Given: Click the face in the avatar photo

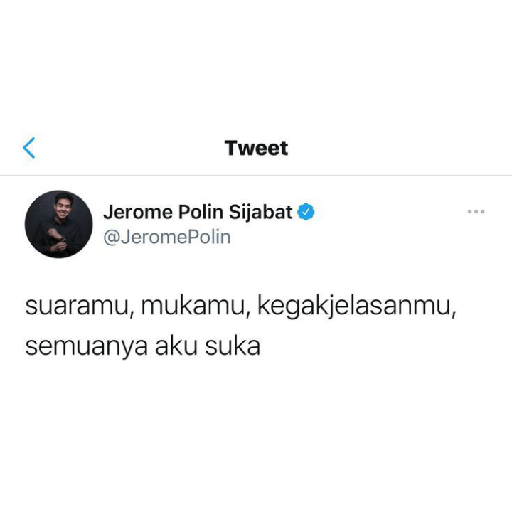Looking at the screenshot, I should 63,206.
